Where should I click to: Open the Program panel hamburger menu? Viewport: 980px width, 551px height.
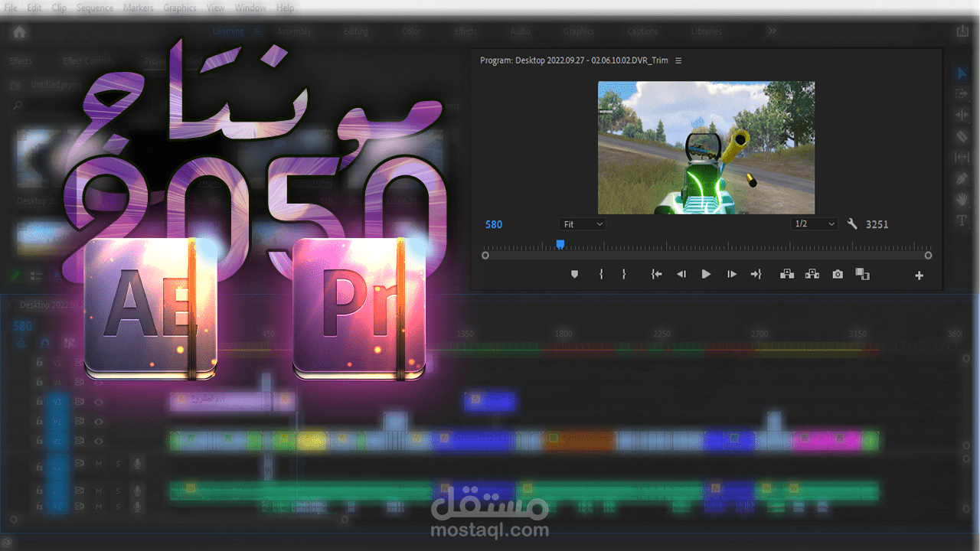[x=678, y=60]
